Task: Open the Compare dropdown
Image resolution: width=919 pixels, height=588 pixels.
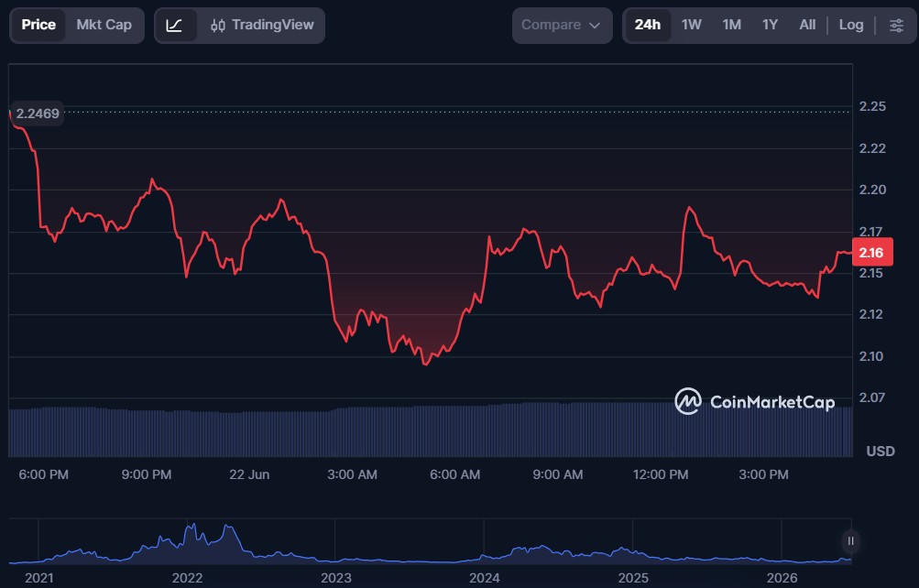Action: [x=562, y=25]
